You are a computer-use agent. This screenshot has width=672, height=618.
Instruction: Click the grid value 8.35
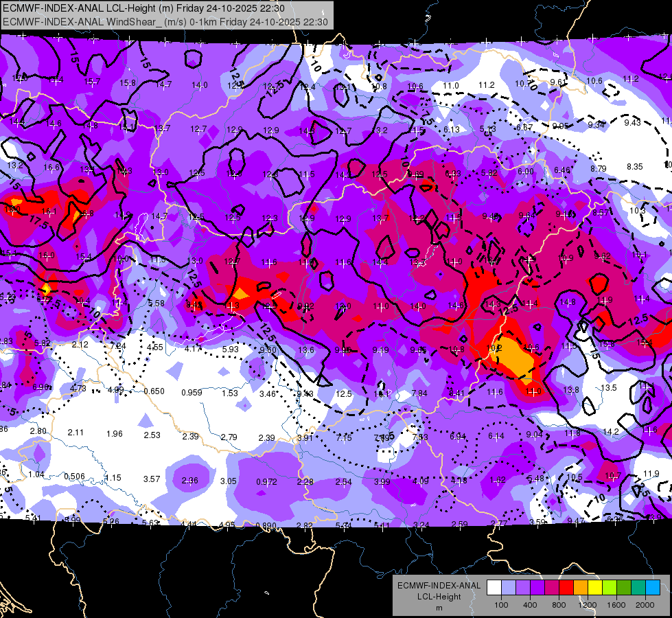(635, 167)
